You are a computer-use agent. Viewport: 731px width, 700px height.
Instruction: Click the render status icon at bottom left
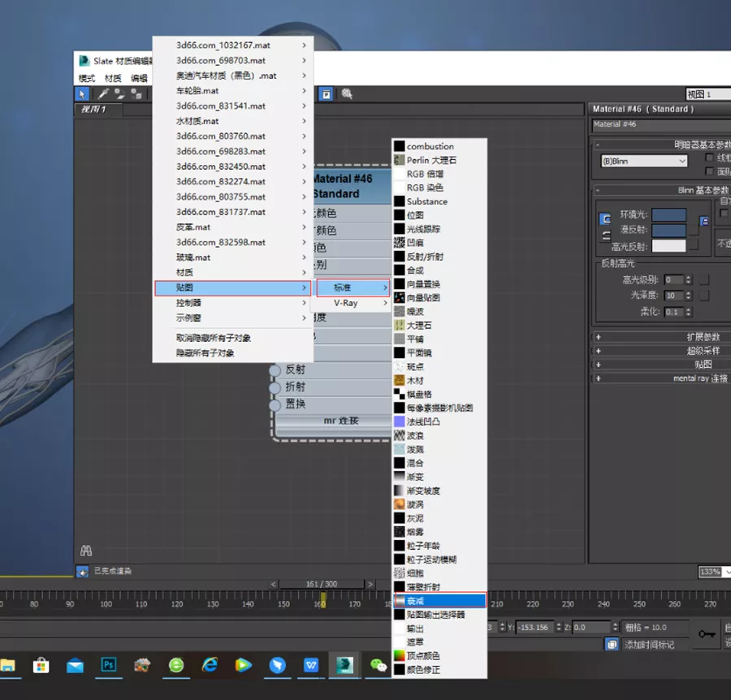82,572
